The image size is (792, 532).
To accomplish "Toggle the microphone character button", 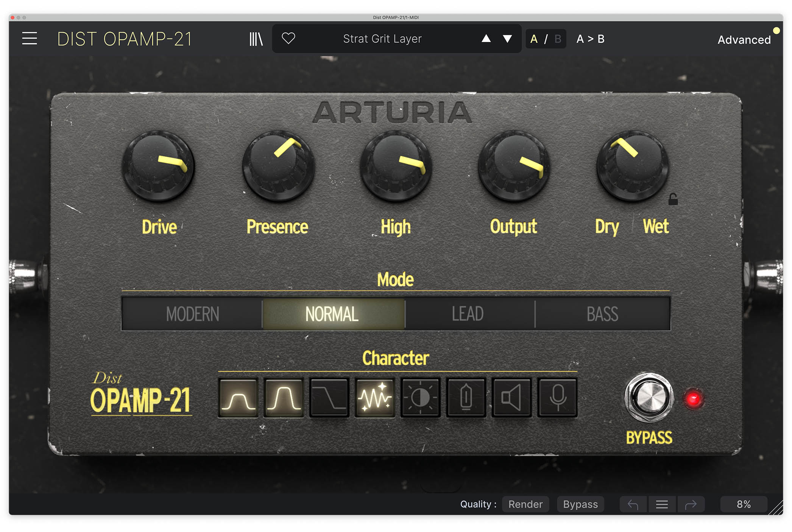I will click(x=557, y=398).
